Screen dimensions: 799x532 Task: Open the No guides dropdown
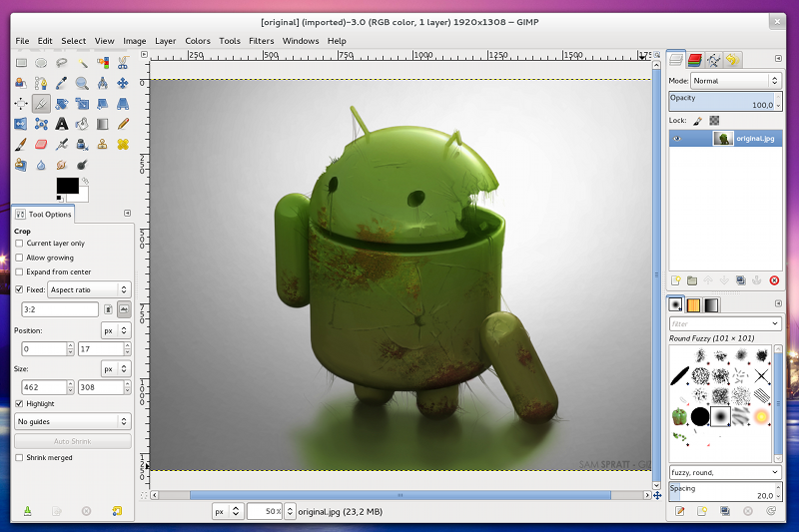[72, 421]
